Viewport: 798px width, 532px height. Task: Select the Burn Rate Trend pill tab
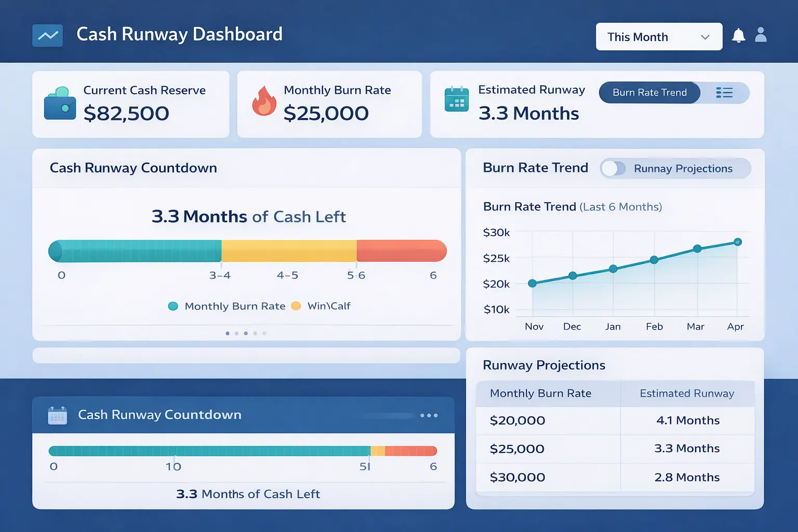click(649, 92)
